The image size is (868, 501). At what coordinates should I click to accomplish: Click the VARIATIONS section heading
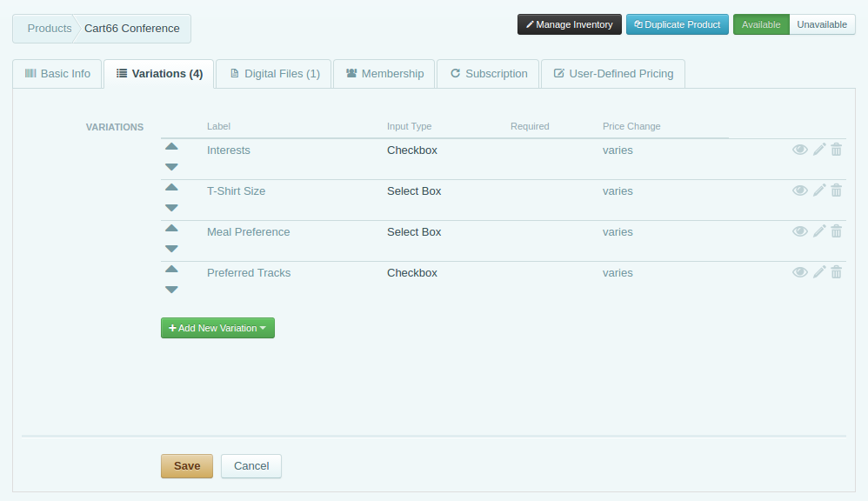[115, 127]
